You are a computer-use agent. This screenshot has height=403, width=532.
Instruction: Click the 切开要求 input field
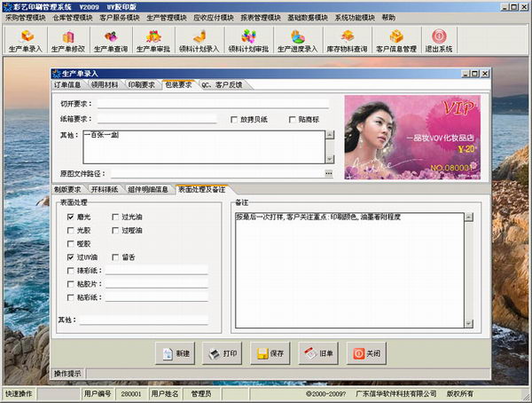point(213,104)
